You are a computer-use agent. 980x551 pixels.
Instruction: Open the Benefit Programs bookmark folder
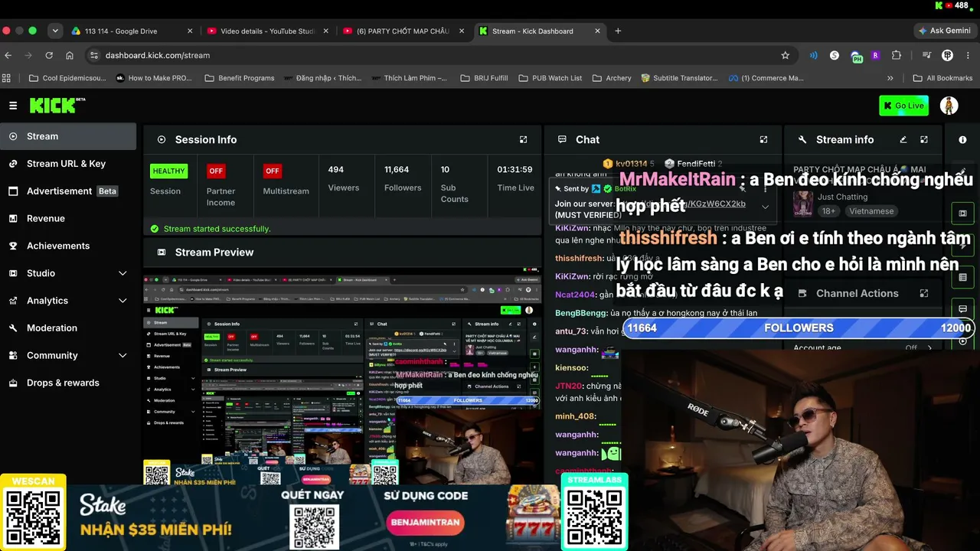[x=240, y=78]
